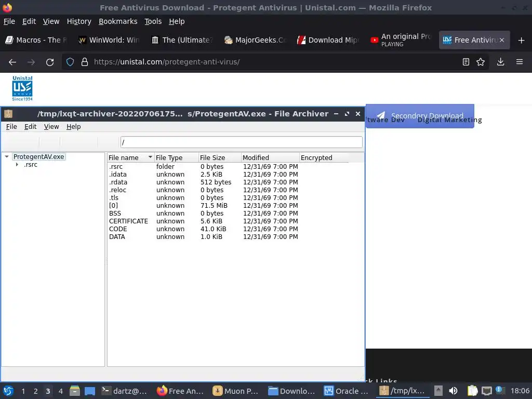Bookmark this page with the star icon

(x=481, y=62)
